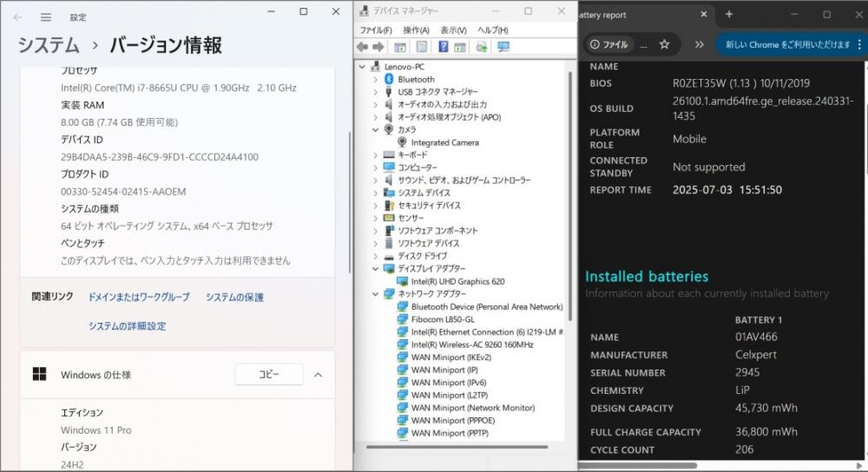
Task: Select Intel(R) UHD Graphics 620 adapter
Action: (x=457, y=281)
